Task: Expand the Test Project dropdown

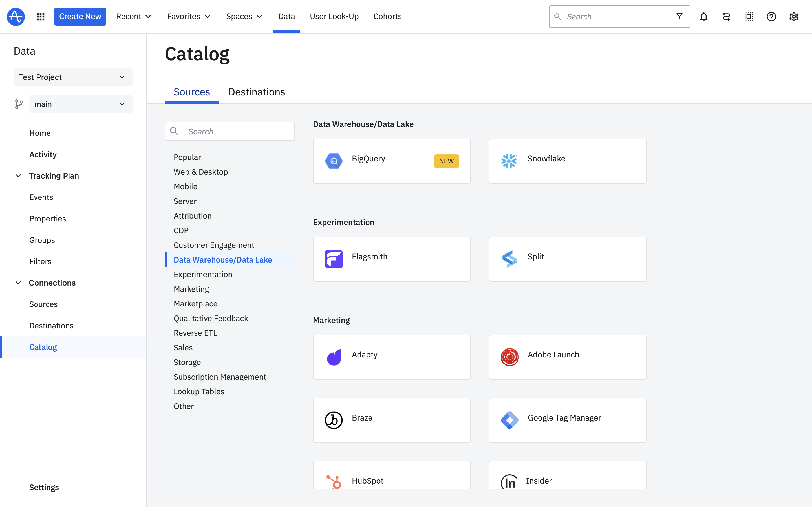Action: coord(73,77)
